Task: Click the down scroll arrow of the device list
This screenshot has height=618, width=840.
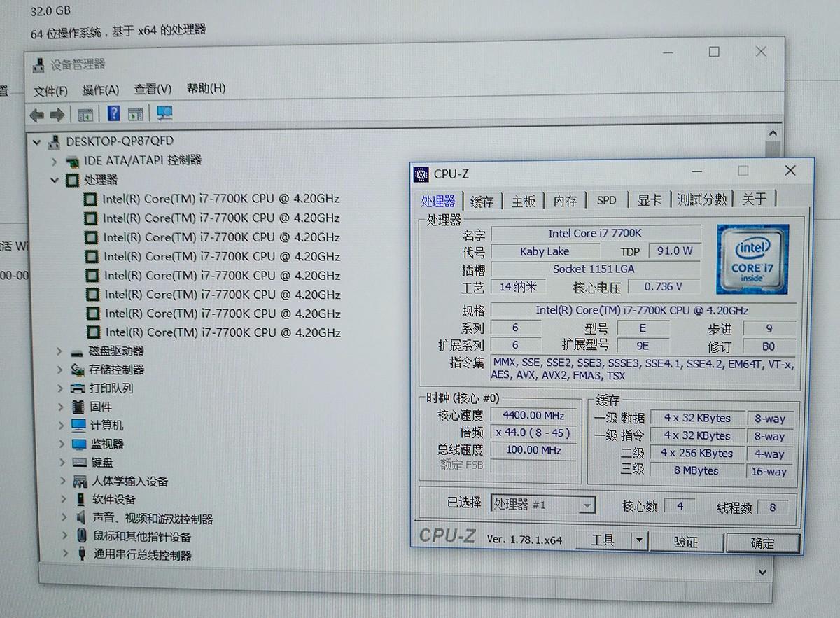Action: tap(773, 572)
